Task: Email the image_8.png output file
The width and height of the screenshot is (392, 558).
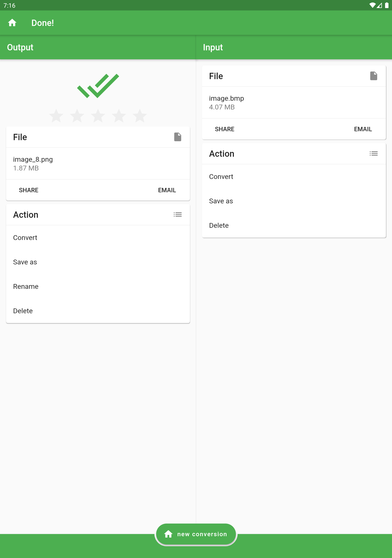Action: pyautogui.click(x=167, y=190)
